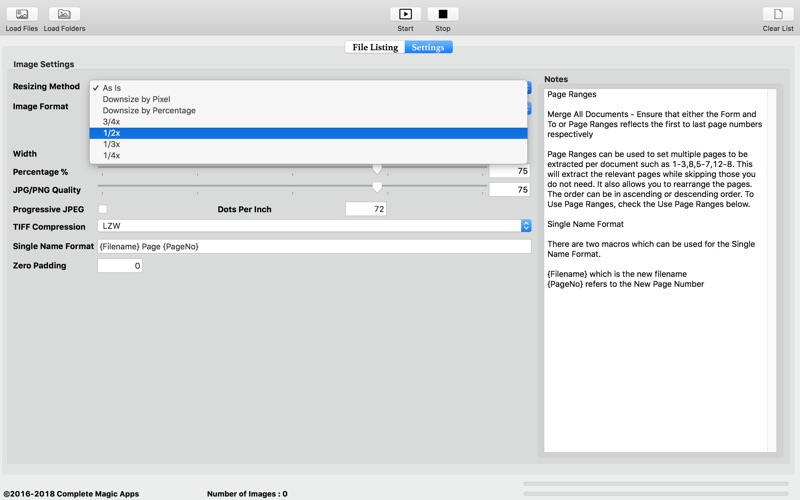Image resolution: width=800 pixels, height=500 pixels.
Task: Select the 1/2x resize option
Action: coord(308,133)
